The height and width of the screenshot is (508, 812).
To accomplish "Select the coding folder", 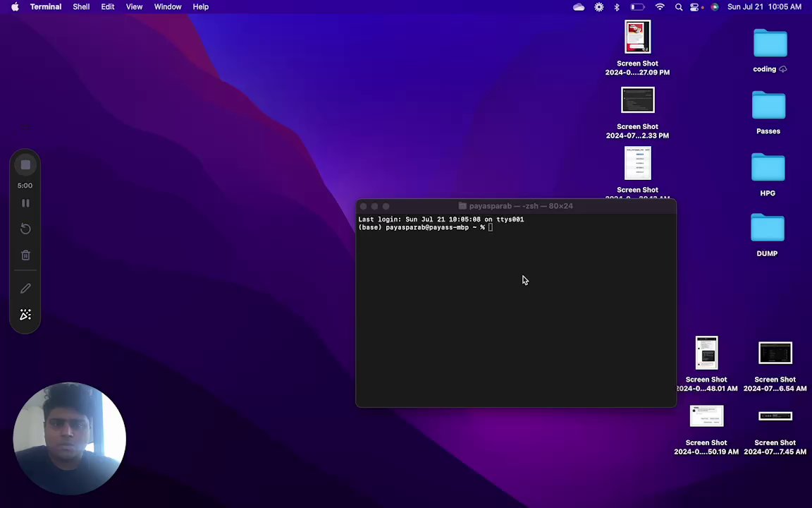I will [x=770, y=51].
